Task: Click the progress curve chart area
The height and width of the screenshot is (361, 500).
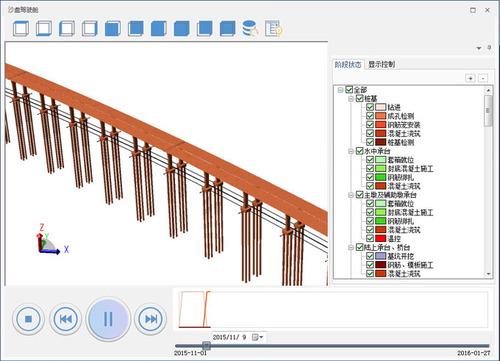Action: pyautogui.click(x=333, y=310)
